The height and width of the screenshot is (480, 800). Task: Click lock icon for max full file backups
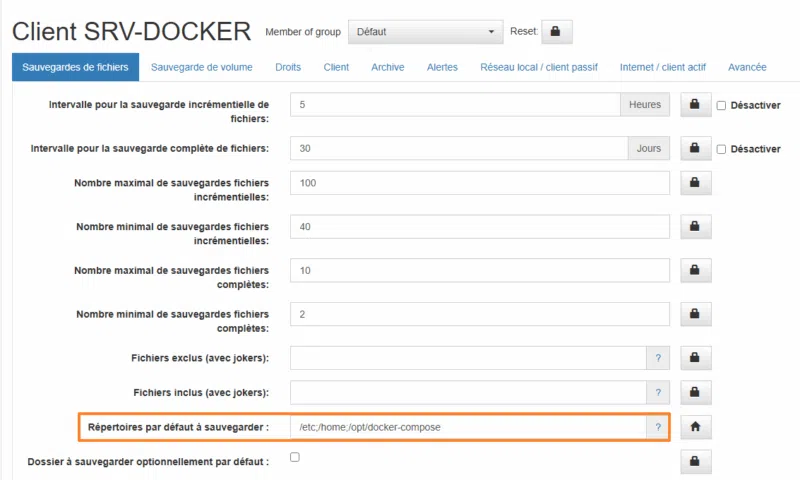point(695,271)
